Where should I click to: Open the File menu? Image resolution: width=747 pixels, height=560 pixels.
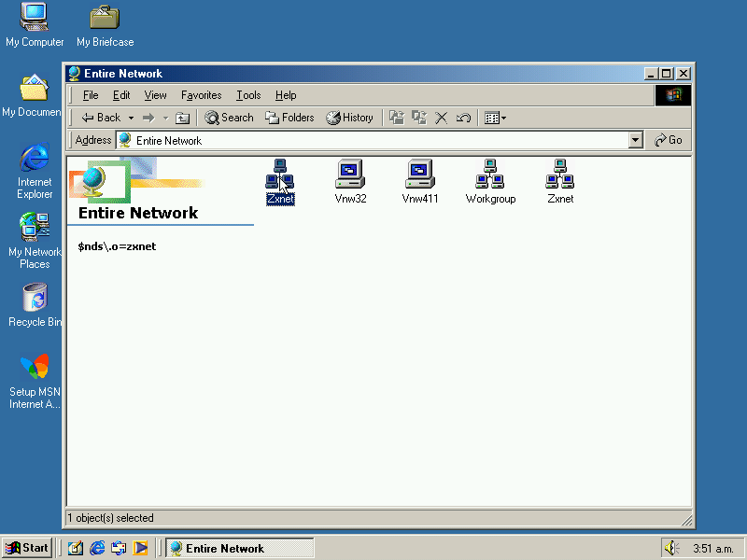pyautogui.click(x=91, y=95)
